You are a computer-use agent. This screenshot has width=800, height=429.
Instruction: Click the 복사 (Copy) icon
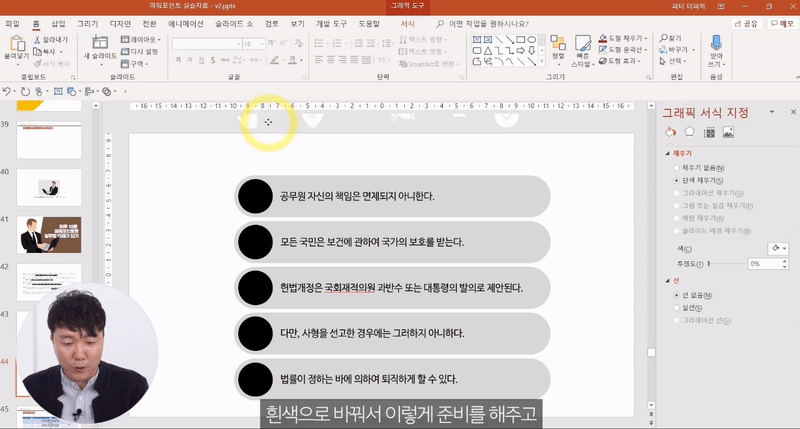[37, 52]
